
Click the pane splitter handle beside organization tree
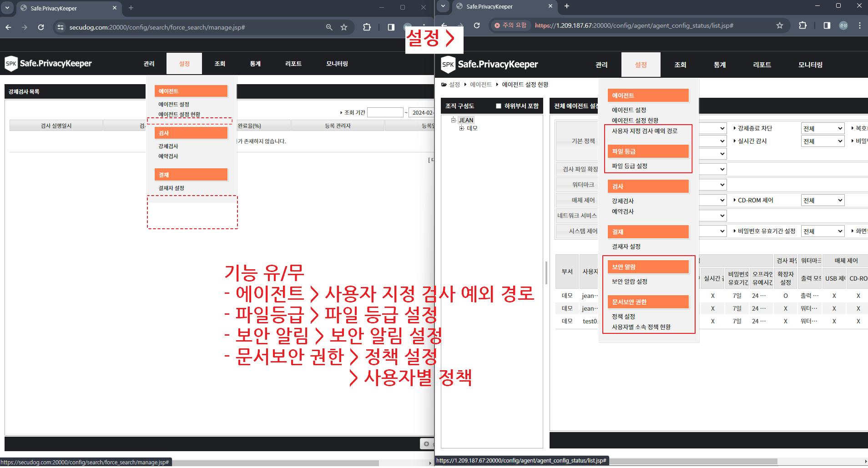546,273
